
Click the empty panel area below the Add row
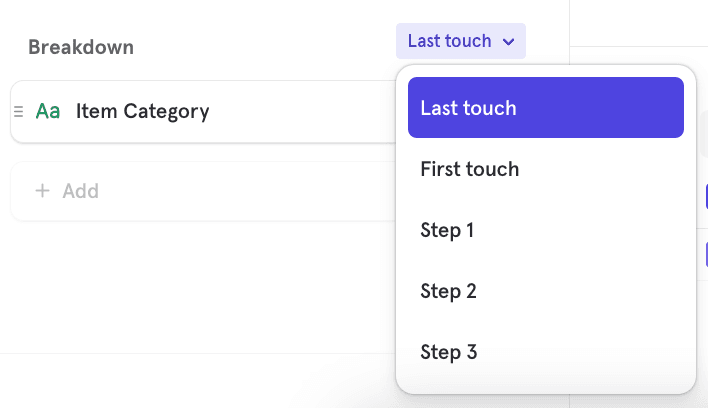(200, 290)
